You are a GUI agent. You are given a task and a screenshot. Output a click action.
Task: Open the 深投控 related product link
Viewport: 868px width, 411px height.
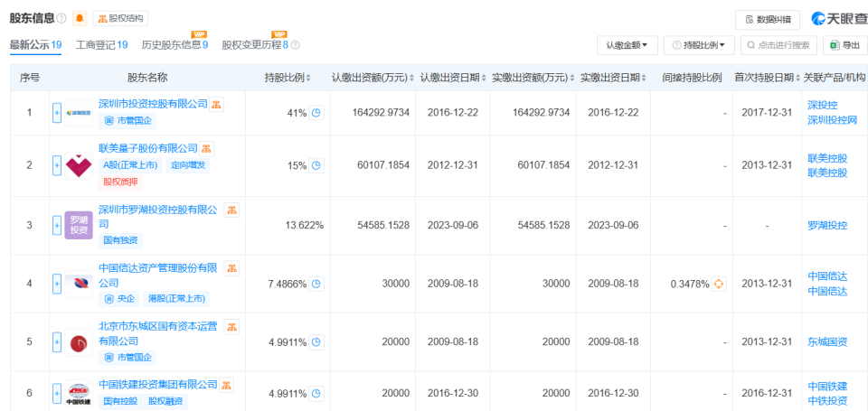(x=822, y=106)
